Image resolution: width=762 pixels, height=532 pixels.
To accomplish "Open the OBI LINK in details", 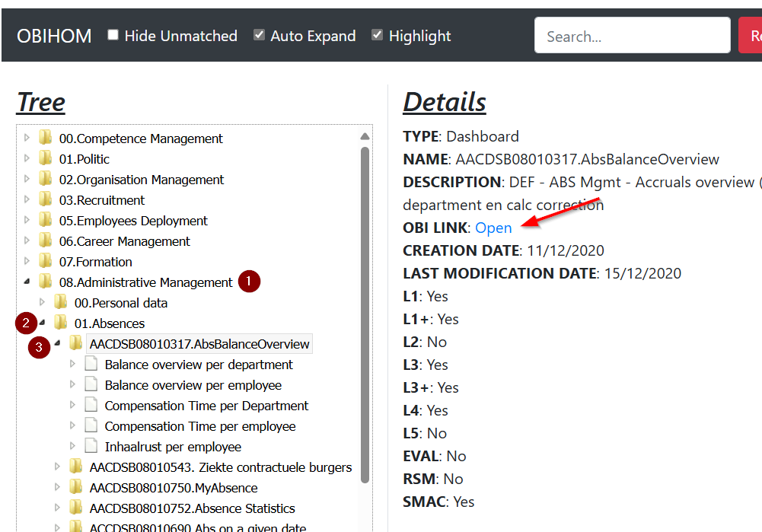I will 493,228.
